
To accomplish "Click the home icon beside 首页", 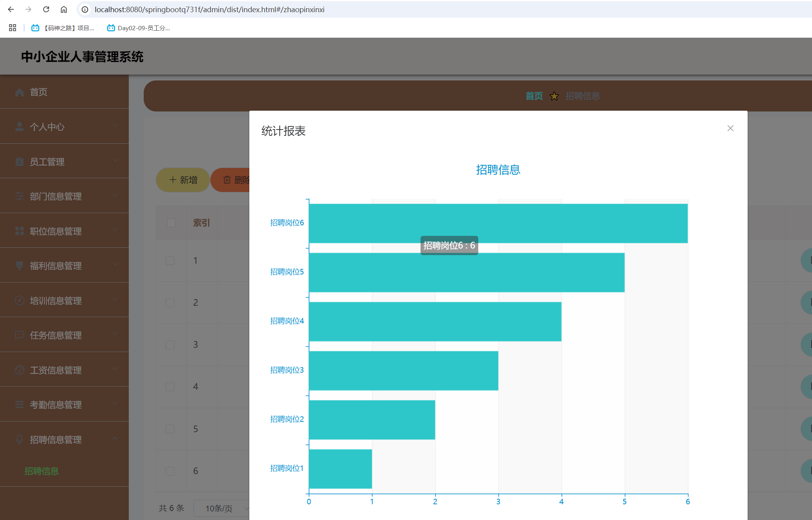I will 19,92.
